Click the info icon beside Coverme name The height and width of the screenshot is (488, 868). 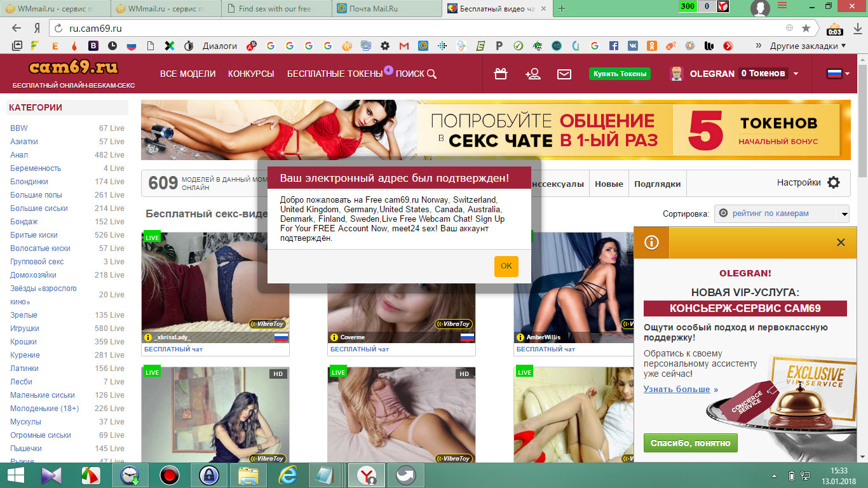coord(334,337)
